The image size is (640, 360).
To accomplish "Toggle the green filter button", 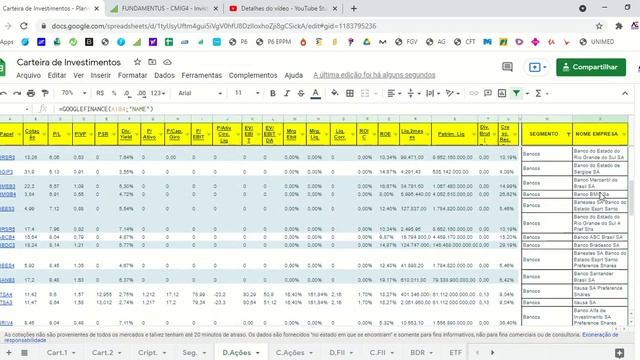I will pos(517,93).
